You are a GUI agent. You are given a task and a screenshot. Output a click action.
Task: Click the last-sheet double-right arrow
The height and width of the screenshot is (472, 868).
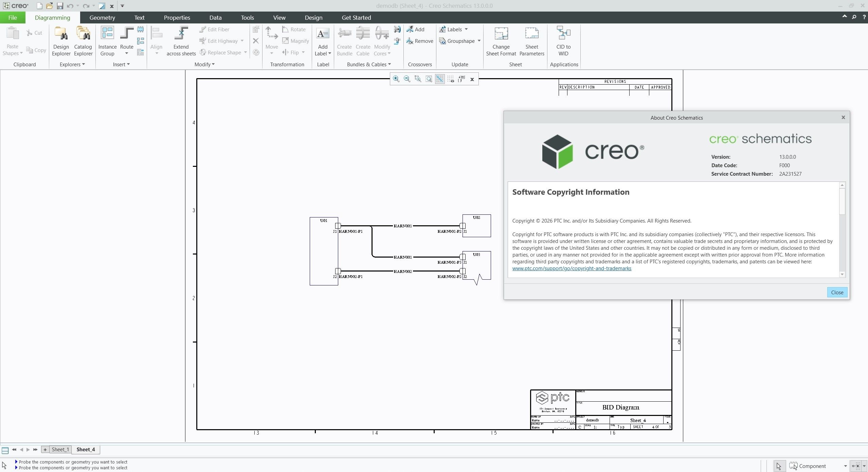(35, 449)
